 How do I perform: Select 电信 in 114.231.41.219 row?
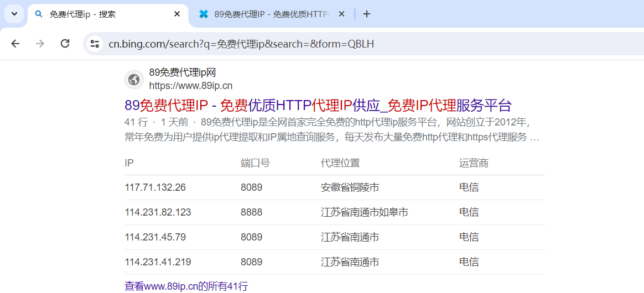(x=469, y=262)
